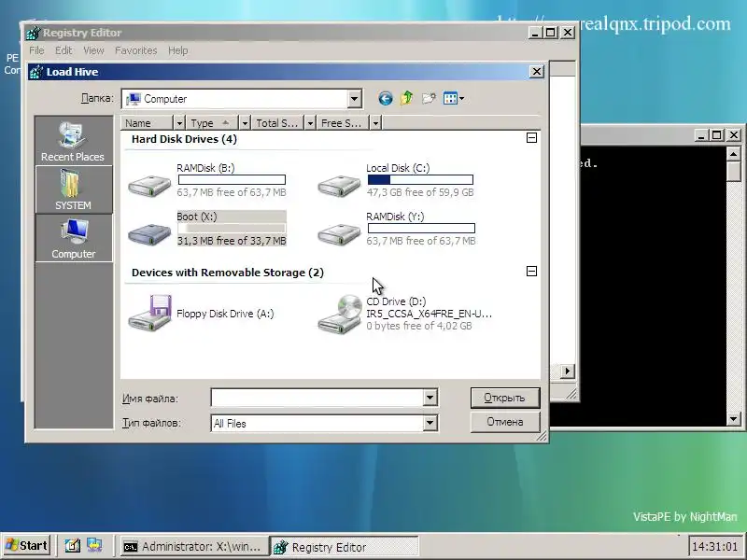Click the Free Space column header

(x=343, y=123)
